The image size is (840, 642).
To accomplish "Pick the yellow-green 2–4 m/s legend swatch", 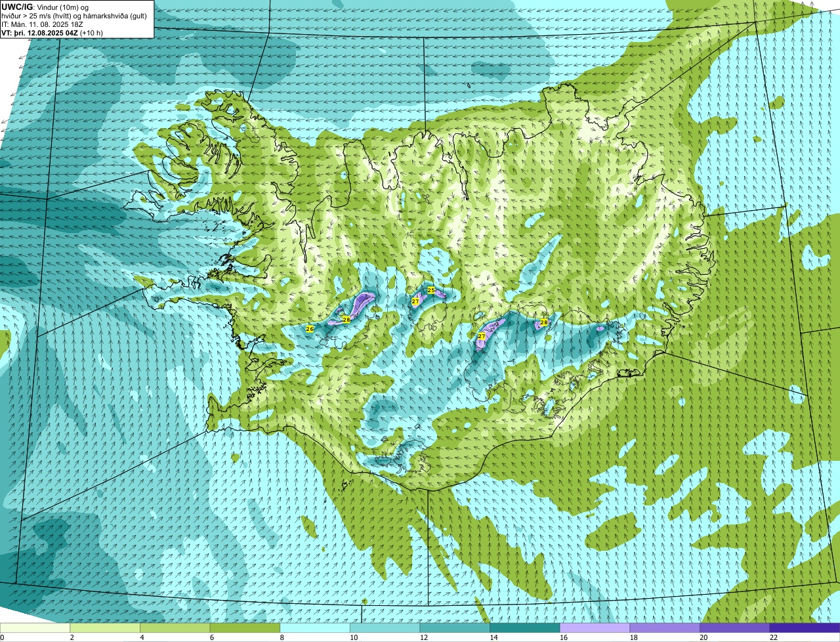I will [105, 628].
